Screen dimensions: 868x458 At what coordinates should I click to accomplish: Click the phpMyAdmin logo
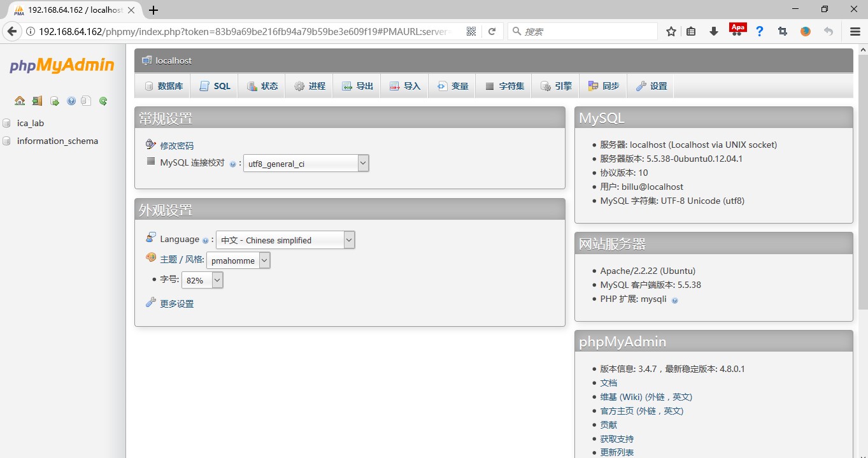[x=62, y=65]
